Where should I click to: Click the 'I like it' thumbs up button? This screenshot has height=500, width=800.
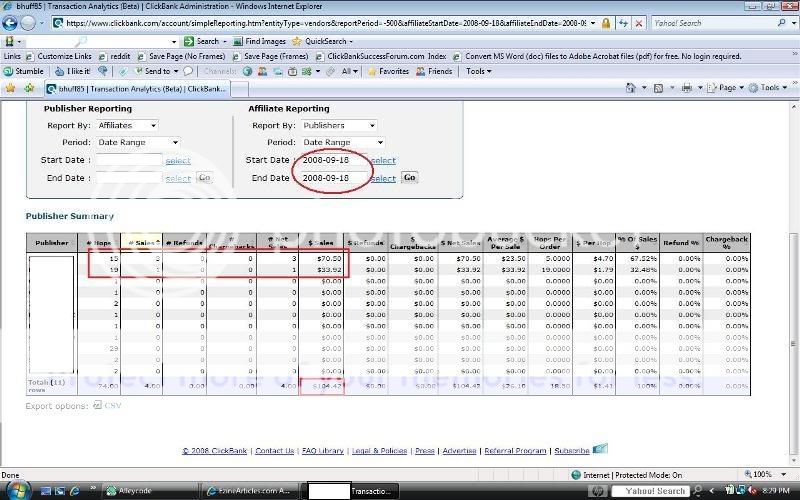click(72, 71)
